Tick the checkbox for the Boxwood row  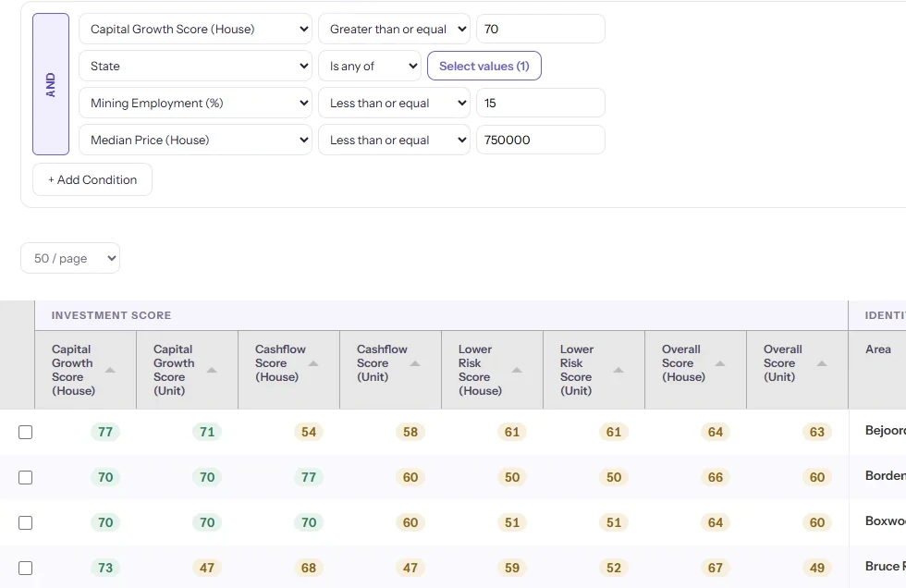(x=26, y=522)
